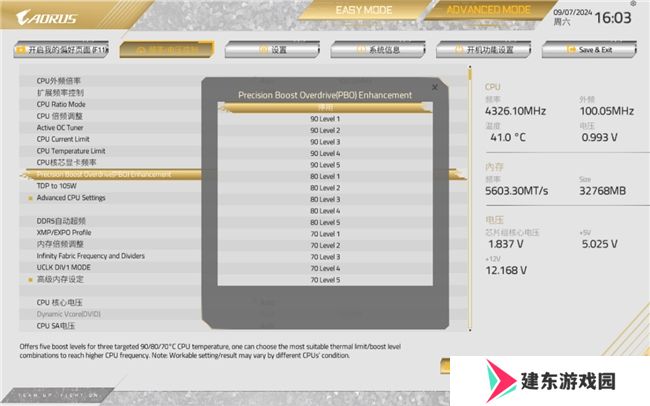Image resolution: width=650 pixels, height=406 pixels.
Task: Click the CPU frequency 4326.10MHz value
Action: click(515, 111)
